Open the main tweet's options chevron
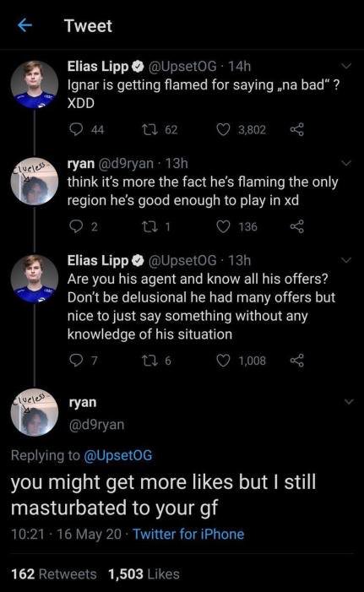The width and height of the screenshot is (364, 592). point(350,402)
